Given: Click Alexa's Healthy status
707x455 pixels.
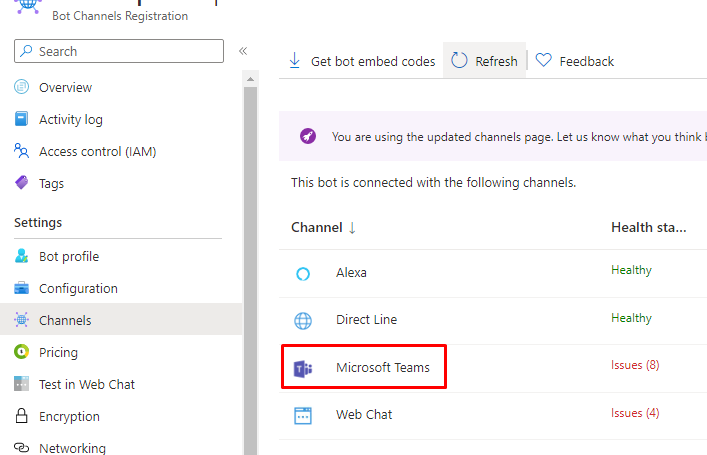Looking at the screenshot, I should [631, 270].
